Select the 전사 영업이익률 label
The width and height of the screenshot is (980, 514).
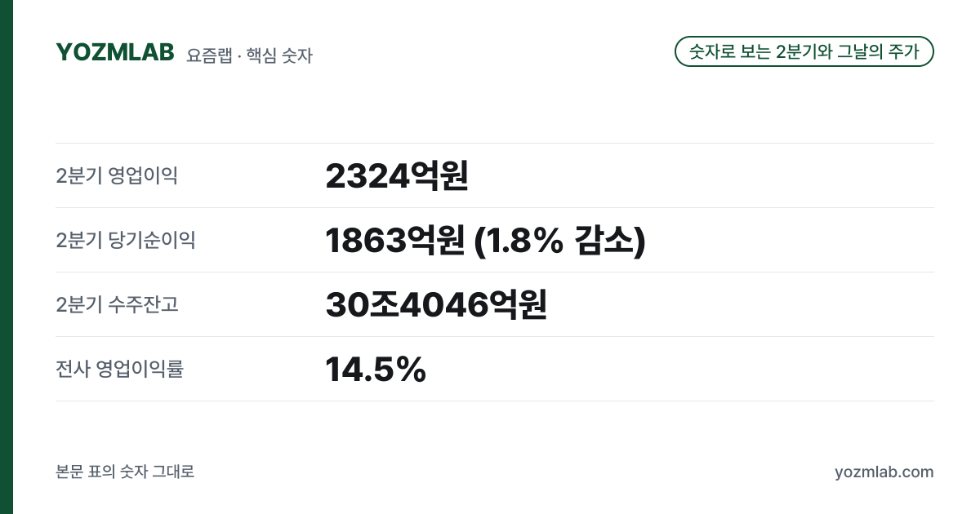[x=120, y=369]
